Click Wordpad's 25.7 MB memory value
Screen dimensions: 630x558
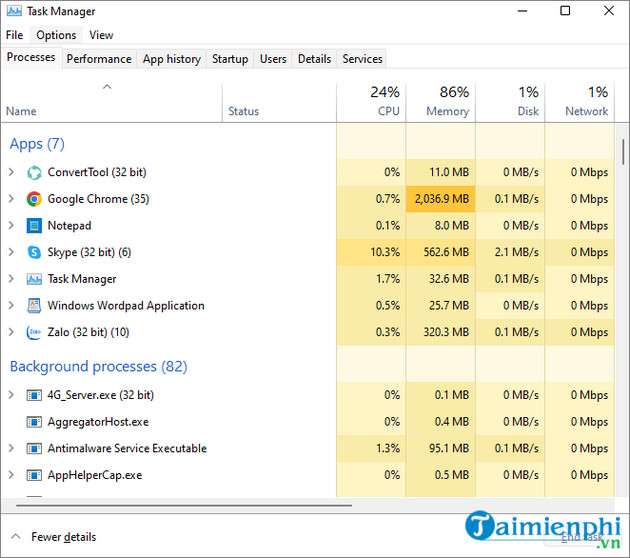pyautogui.click(x=449, y=305)
